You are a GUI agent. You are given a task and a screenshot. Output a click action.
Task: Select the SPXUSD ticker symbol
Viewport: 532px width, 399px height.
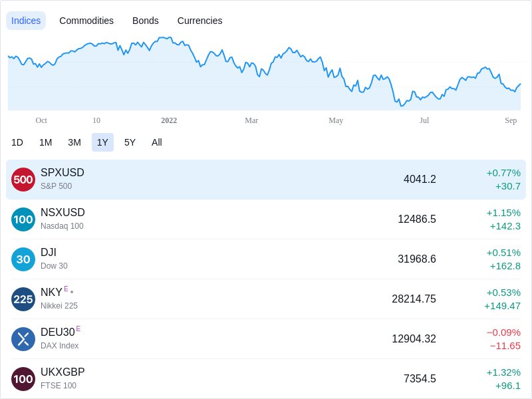pyautogui.click(x=63, y=173)
